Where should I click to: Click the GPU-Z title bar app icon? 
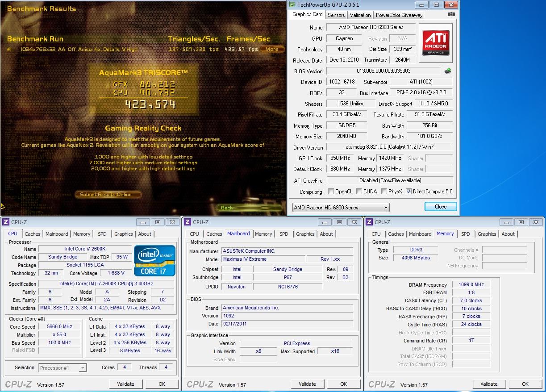pos(292,5)
